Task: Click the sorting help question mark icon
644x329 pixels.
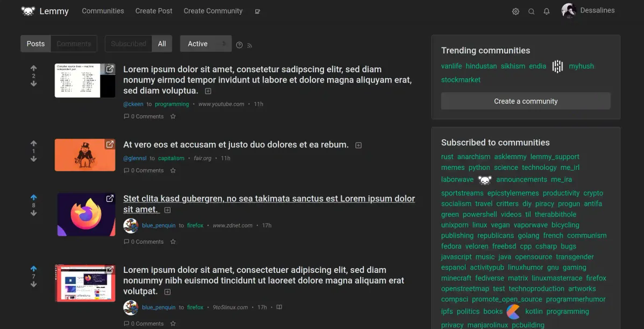Action: pos(240,45)
